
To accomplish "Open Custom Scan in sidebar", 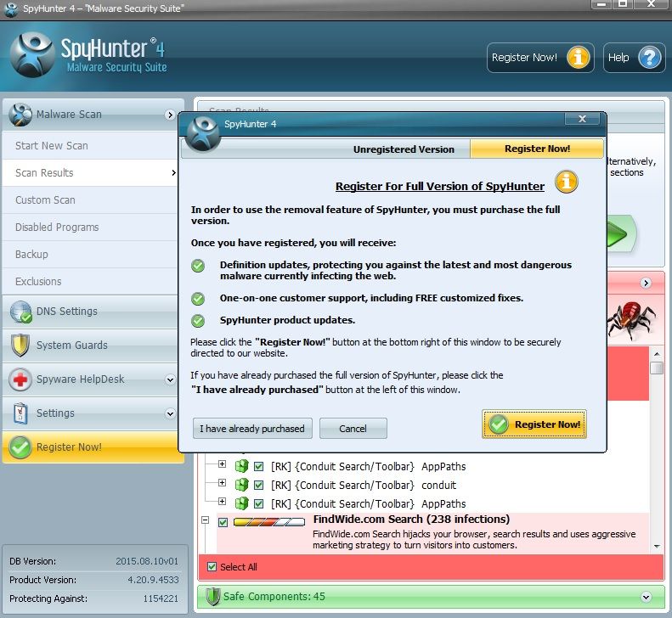I will [x=90, y=200].
